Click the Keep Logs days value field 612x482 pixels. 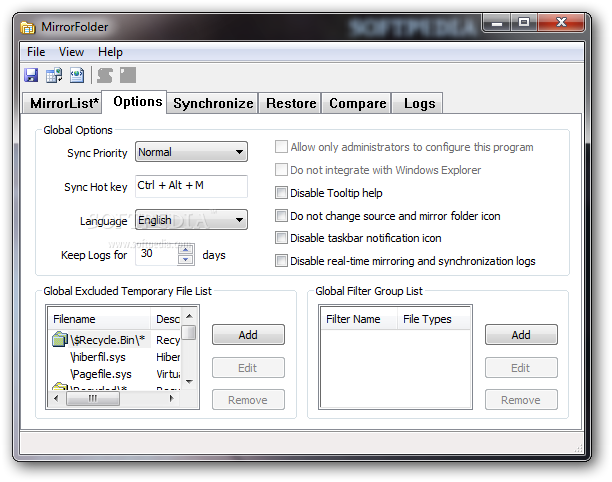[x=157, y=254]
